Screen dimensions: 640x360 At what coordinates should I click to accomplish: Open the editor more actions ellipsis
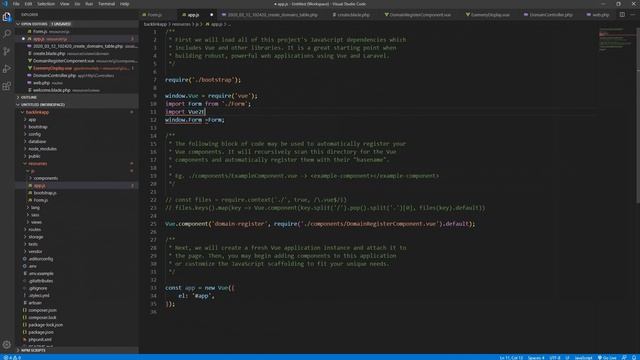click(x=633, y=15)
